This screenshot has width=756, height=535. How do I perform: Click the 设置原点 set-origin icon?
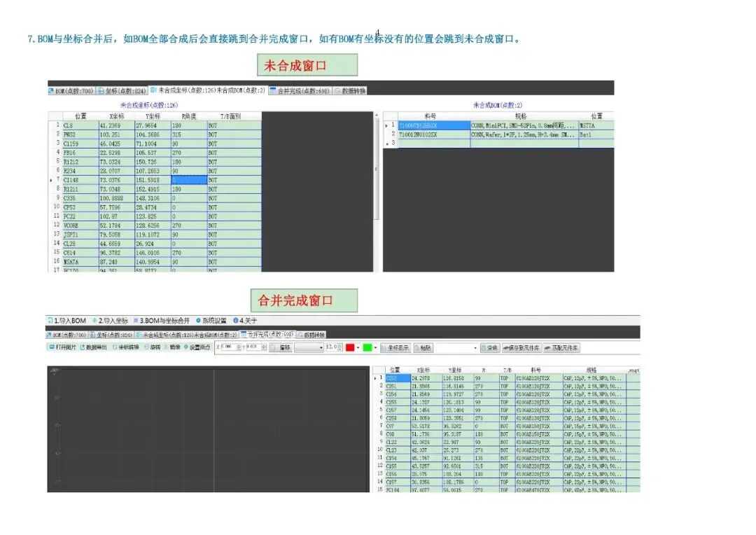click(x=197, y=347)
